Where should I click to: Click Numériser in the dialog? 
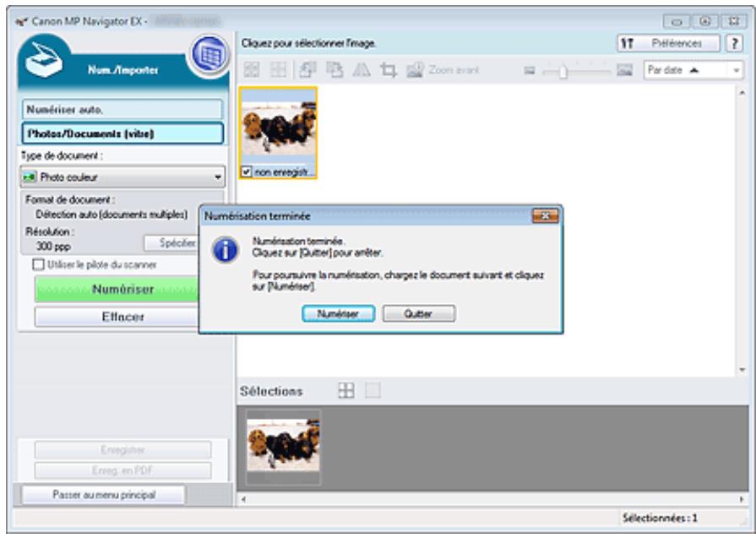pyautogui.click(x=338, y=314)
